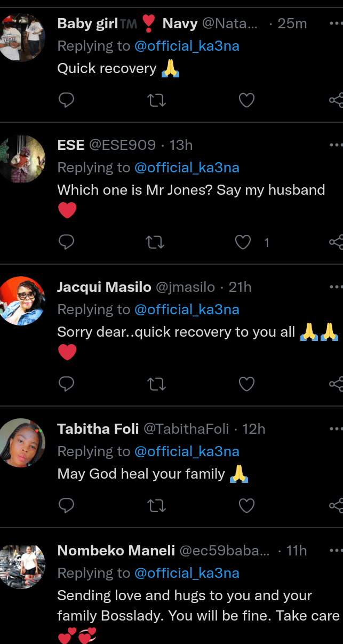Screen dimensions: 343x644
Task: Open Nombeko Maneli's profile name
Action: tap(115, 551)
